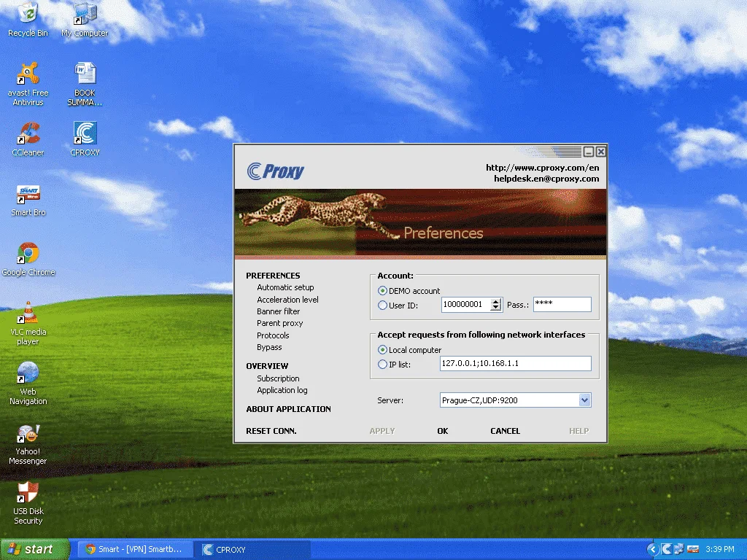The height and width of the screenshot is (560, 747).
Task: Switch to Smart VPN Chrome taskbar window
Action: coord(135,549)
